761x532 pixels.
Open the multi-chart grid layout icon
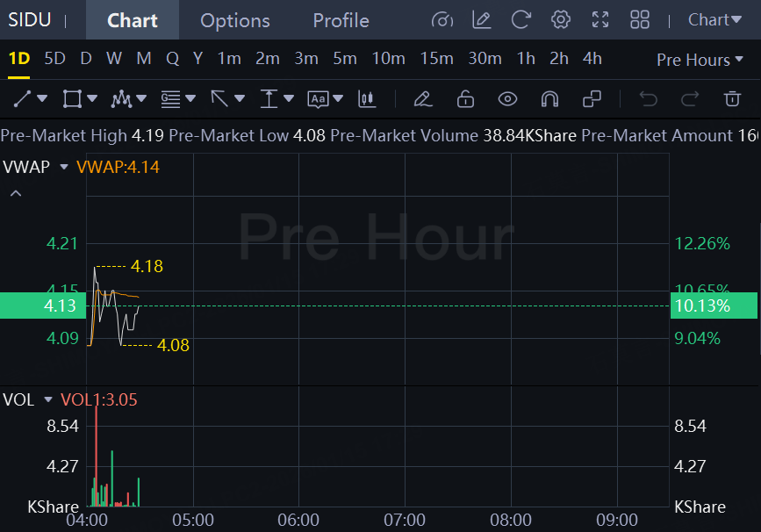(640, 20)
